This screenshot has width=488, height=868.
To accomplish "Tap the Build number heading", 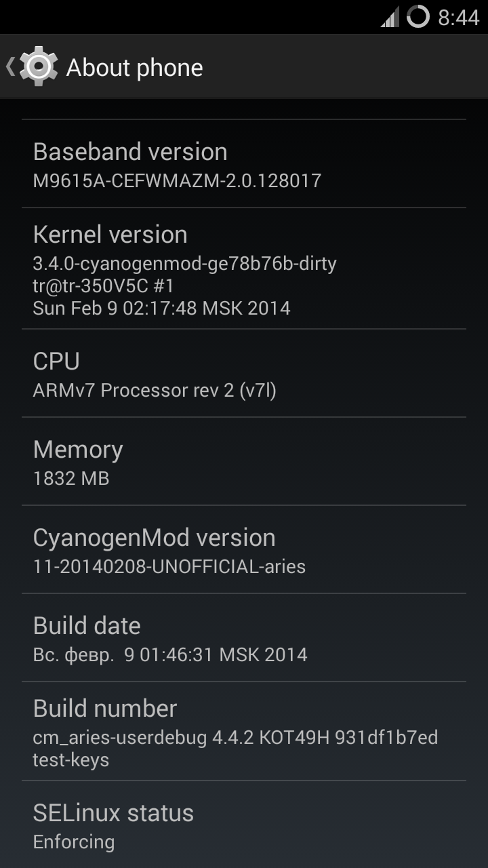I will click(105, 709).
